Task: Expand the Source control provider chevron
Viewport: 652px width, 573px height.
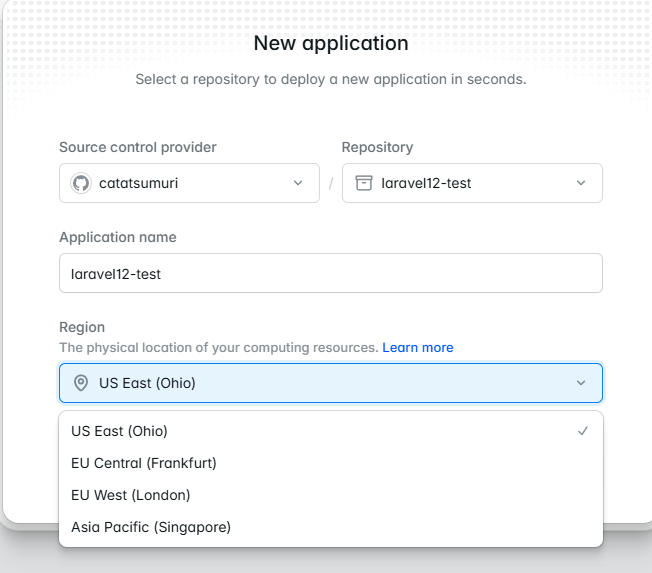Action: (x=298, y=183)
